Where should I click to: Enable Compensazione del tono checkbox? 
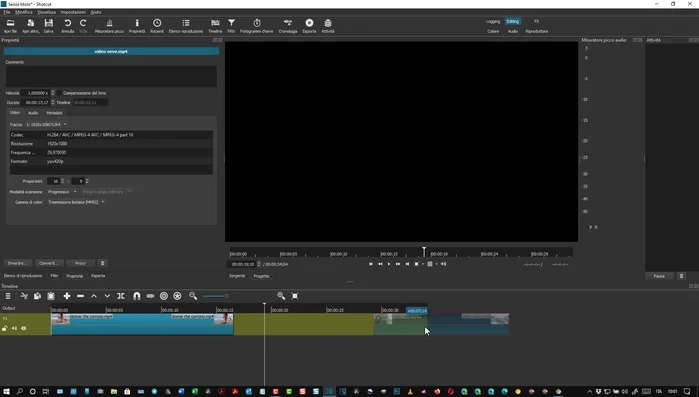59,93
